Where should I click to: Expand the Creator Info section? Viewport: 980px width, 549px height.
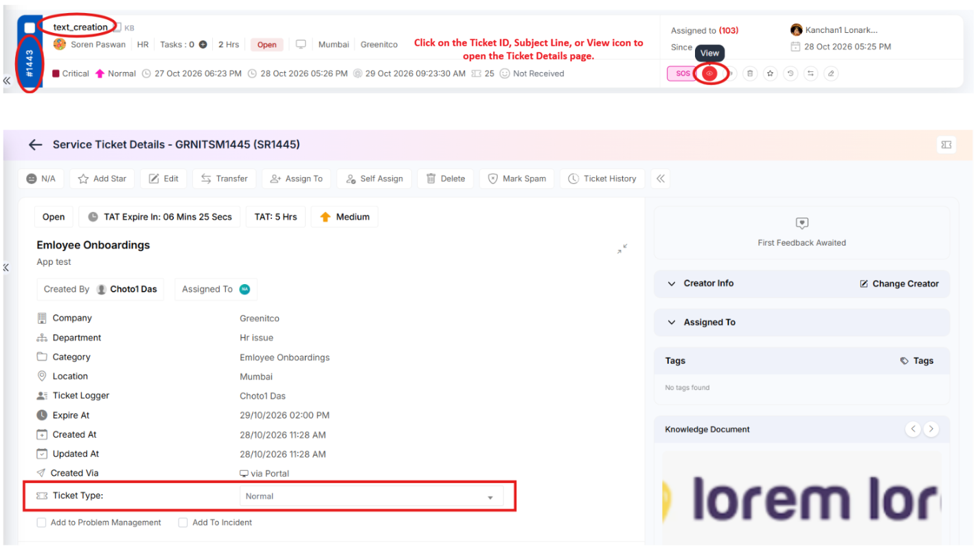672,283
